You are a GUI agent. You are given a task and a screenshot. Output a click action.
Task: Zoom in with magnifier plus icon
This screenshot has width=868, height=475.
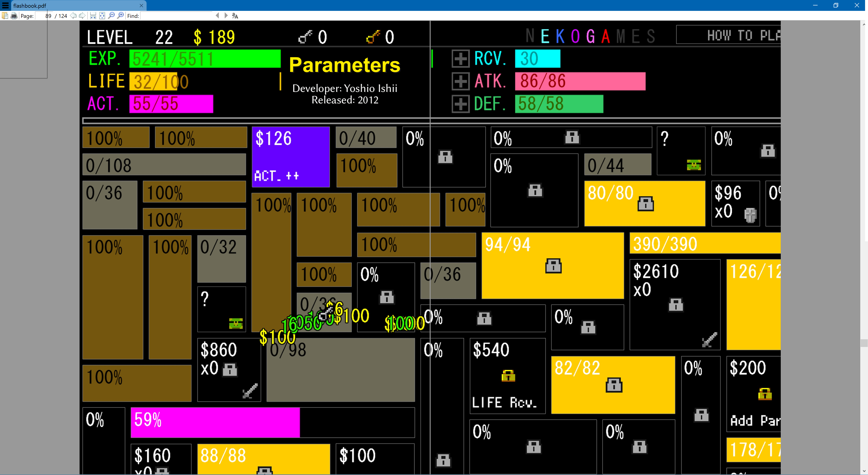pos(120,16)
